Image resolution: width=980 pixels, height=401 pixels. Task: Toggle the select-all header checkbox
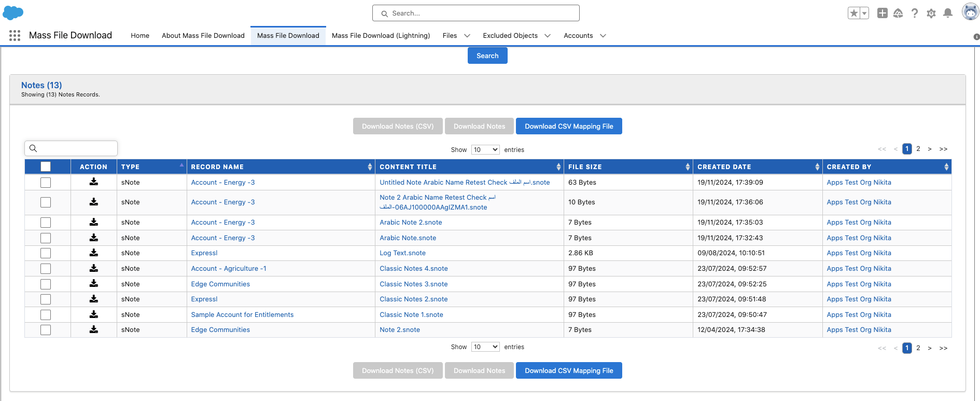pos(46,167)
